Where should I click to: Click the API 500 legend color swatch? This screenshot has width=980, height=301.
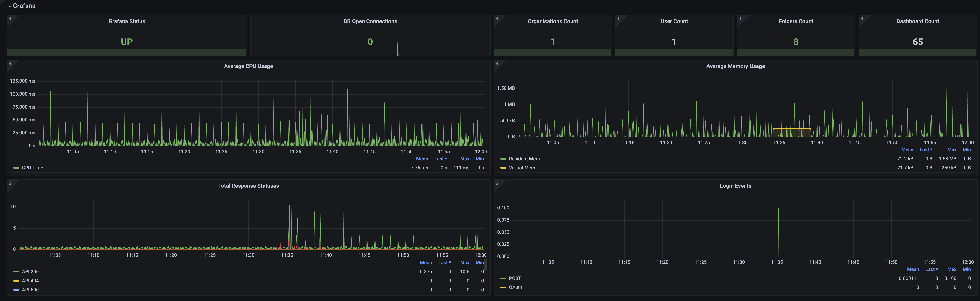(x=16, y=290)
